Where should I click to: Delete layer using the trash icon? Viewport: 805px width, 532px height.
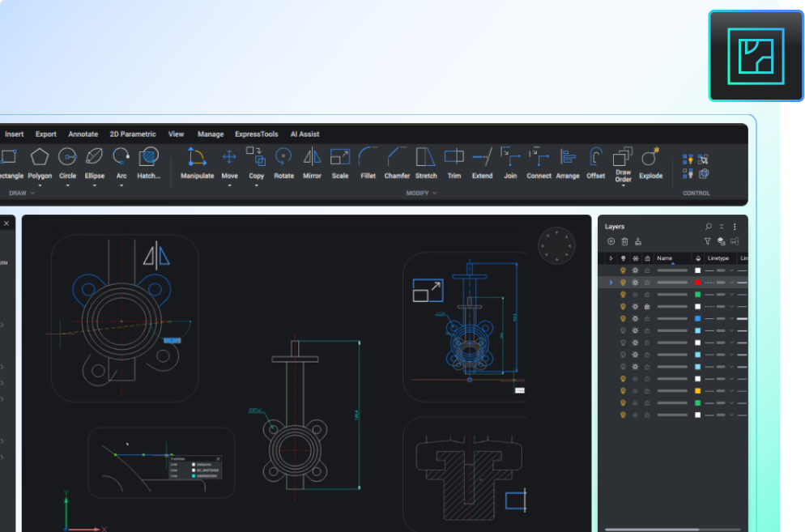(x=624, y=241)
